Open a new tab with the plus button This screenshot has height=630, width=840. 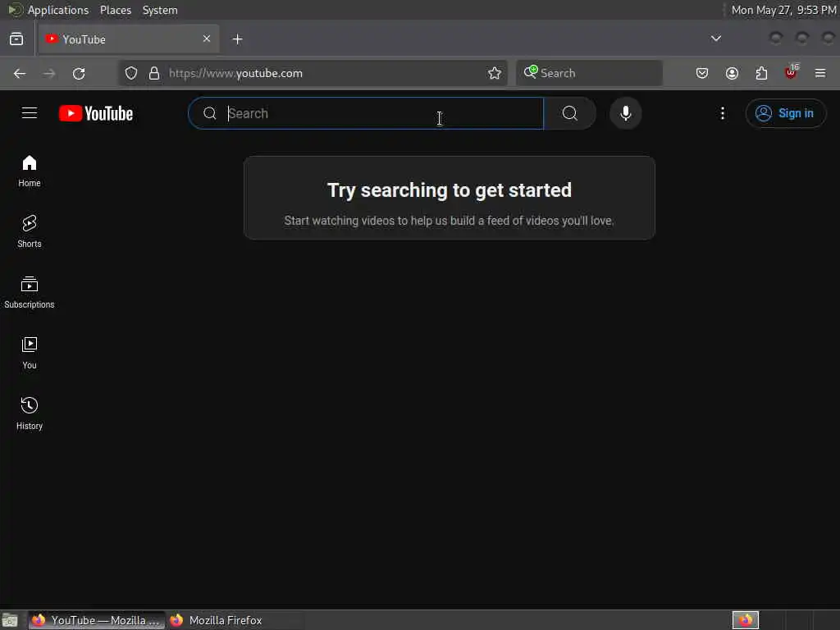pyautogui.click(x=238, y=39)
